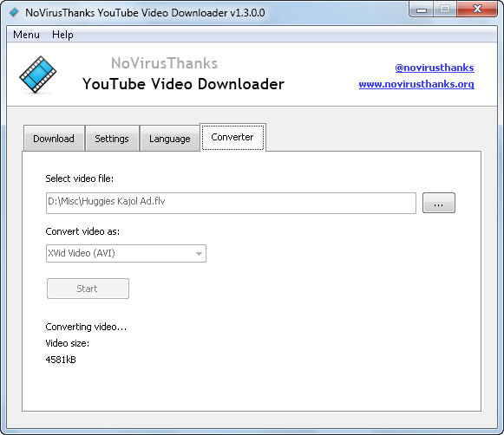The width and height of the screenshot is (504, 435).
Task: Click the "Select video file:" label
Action: tap(80, 179)
